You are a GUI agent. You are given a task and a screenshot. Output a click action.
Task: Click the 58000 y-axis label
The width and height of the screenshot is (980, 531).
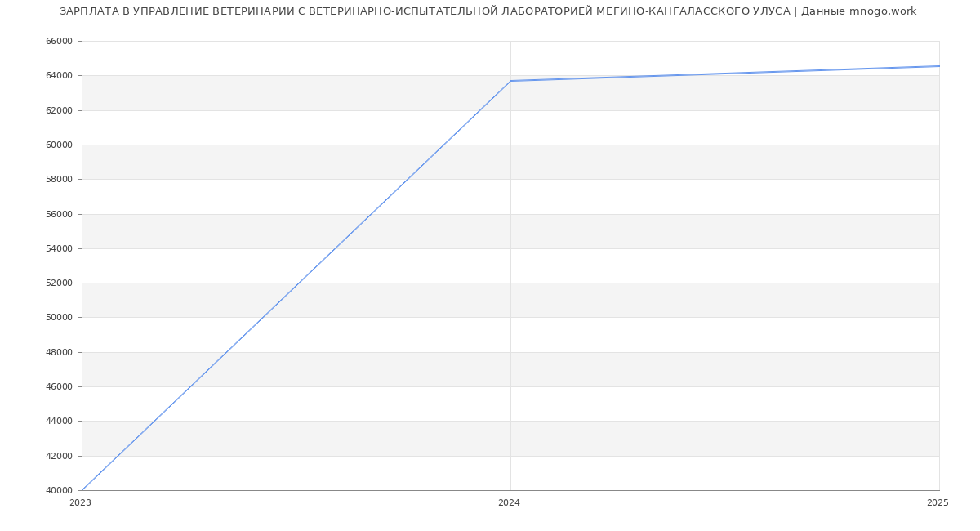pyautogui.click(x=59, y=180)
